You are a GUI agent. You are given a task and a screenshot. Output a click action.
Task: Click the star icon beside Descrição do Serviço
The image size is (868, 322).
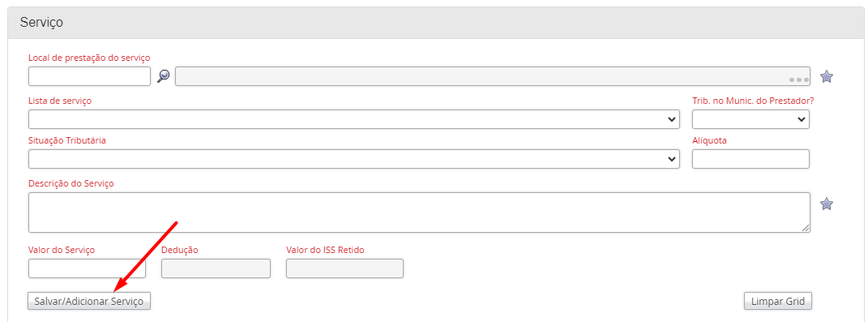(x=827, y=204)
